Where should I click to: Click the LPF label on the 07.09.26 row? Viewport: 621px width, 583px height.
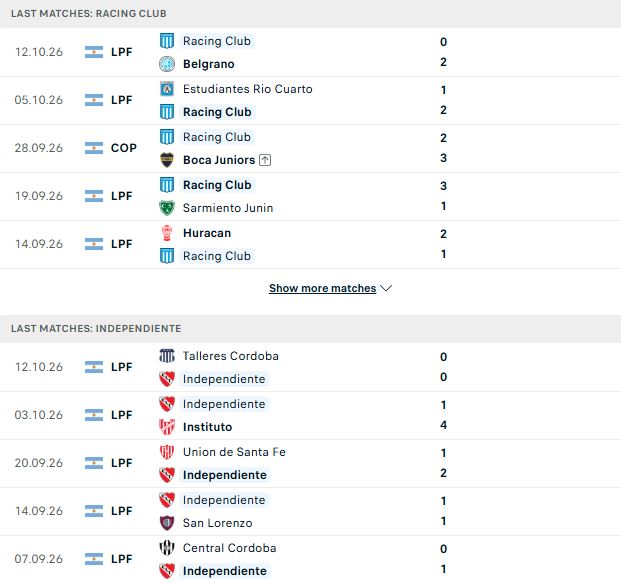coord(122,559)
